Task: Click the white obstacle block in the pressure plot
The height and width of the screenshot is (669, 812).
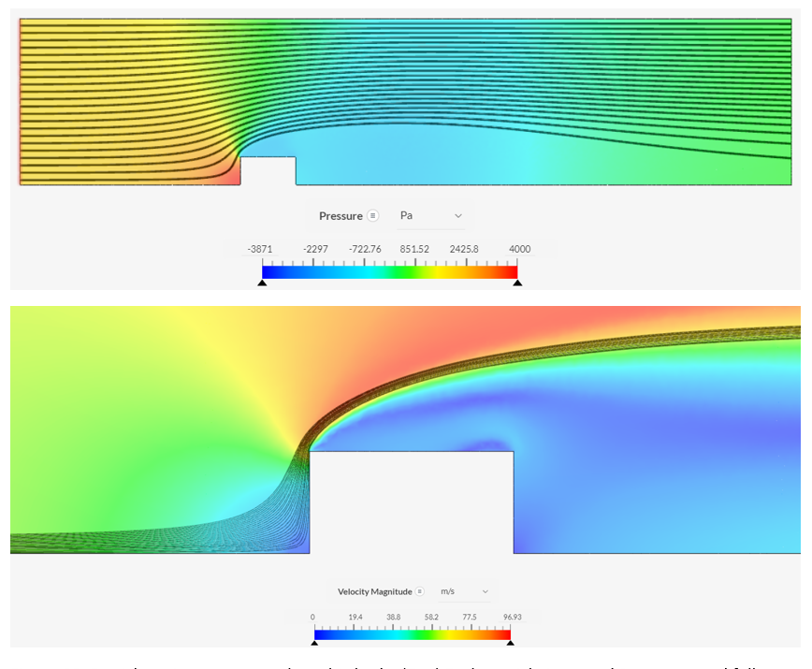Action: click(268, 171)
